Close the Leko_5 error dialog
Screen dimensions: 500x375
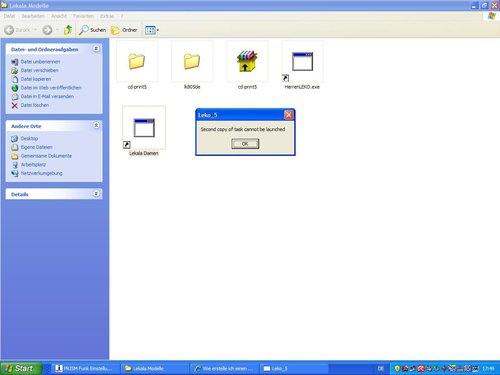point(288,115)
